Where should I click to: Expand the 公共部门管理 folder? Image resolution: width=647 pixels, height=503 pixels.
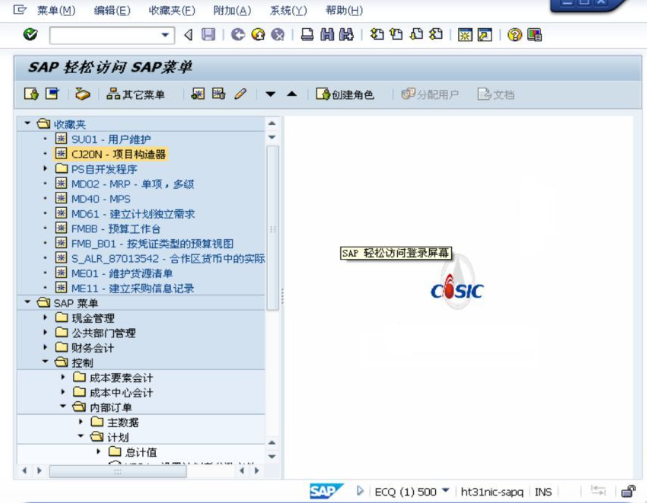45,332
